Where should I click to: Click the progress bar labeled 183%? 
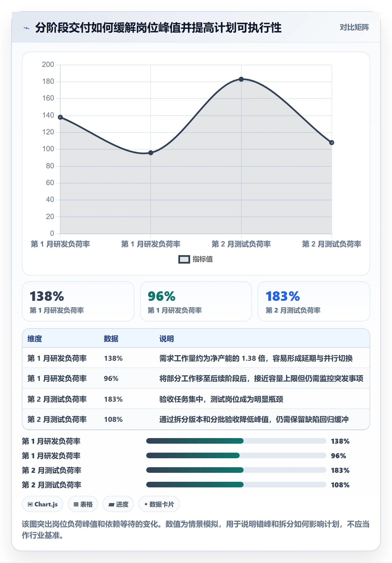(x=236, y=470)
